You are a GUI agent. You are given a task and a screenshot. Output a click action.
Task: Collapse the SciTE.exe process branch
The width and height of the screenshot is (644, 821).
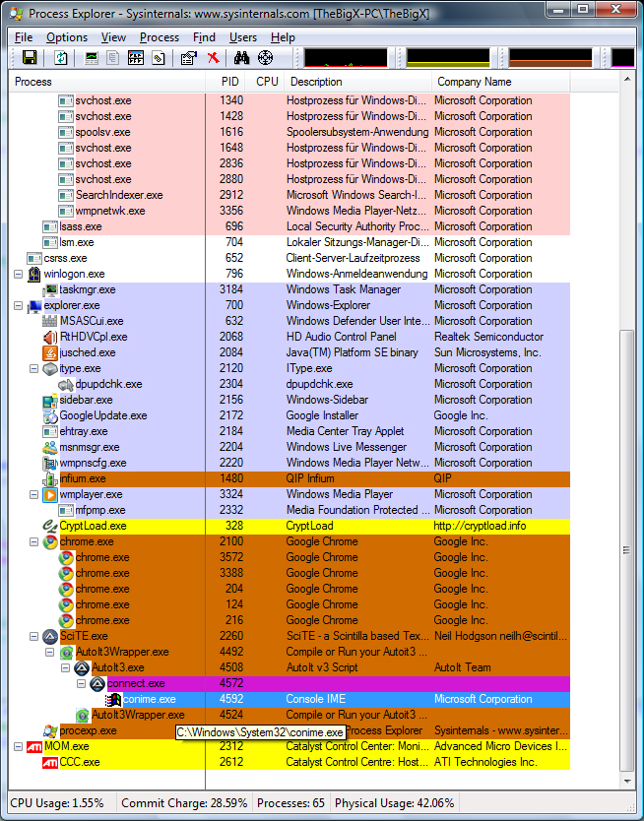[34, 636]
